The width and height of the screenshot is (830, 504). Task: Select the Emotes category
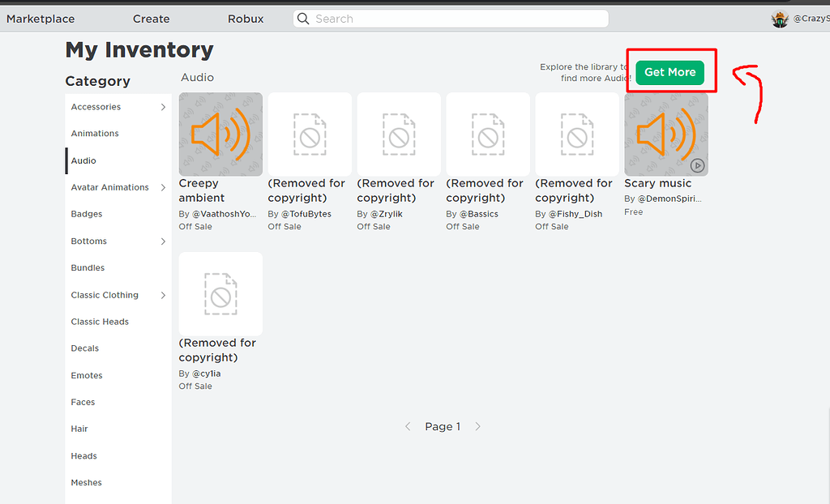coord(87,375)
